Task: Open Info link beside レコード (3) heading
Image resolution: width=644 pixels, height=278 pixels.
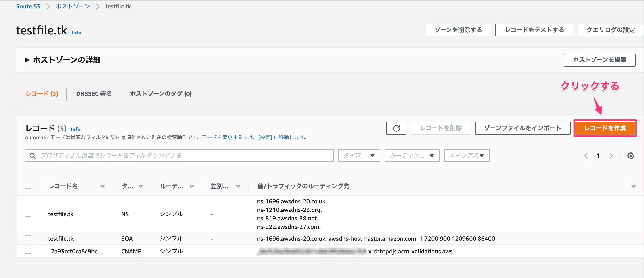Action: click(x=75, y=129)
